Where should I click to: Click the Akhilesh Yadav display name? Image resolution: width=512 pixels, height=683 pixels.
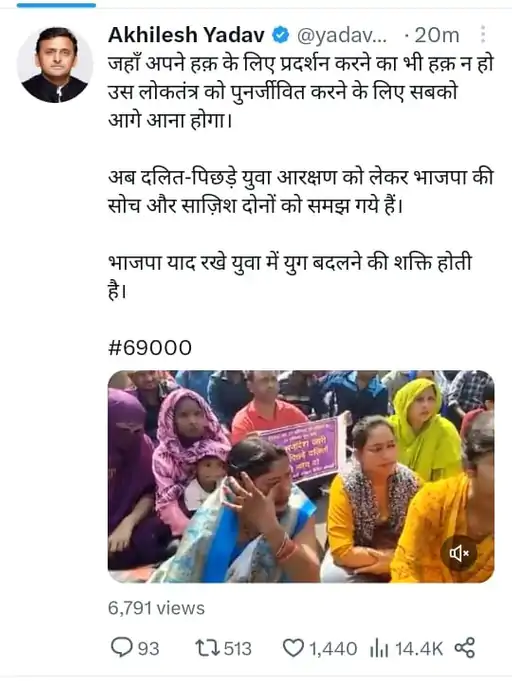click(x=186, y=35)
